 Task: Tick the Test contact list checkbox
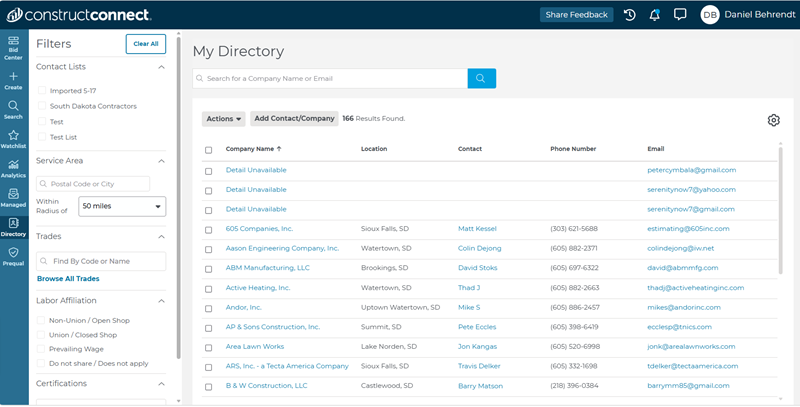pos(42,121)
